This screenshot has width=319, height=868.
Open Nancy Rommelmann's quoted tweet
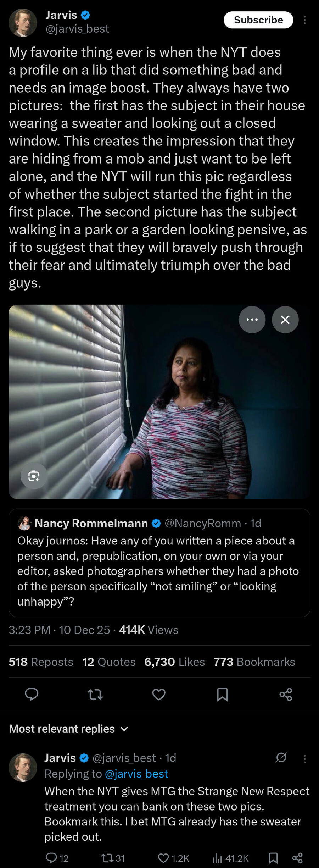tap(159, 564)
